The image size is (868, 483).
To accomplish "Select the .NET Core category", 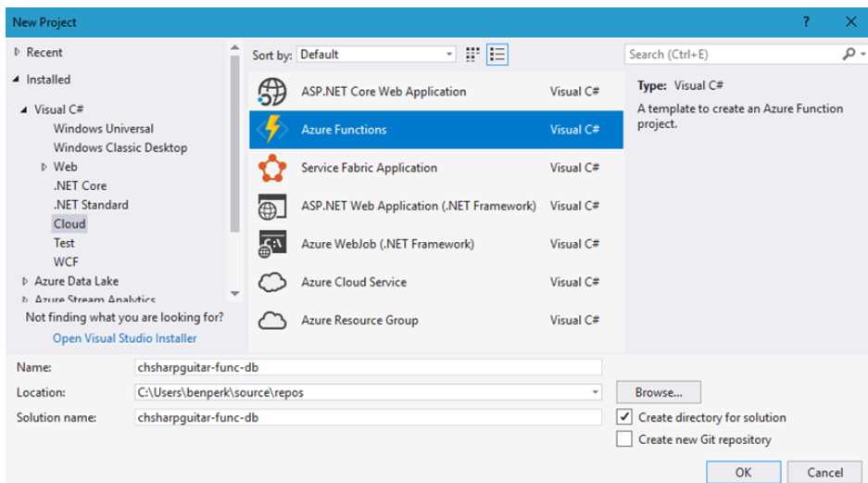I will point(80,185).
